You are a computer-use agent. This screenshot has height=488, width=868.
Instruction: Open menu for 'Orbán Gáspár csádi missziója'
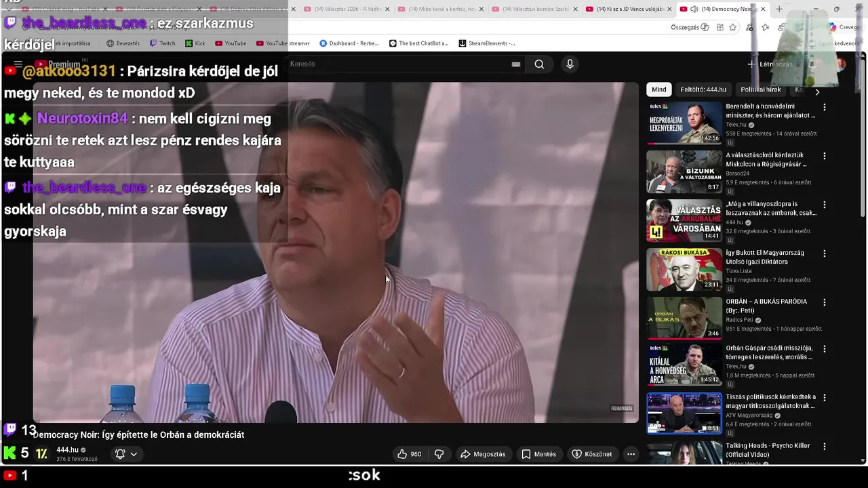coord(825,349)
